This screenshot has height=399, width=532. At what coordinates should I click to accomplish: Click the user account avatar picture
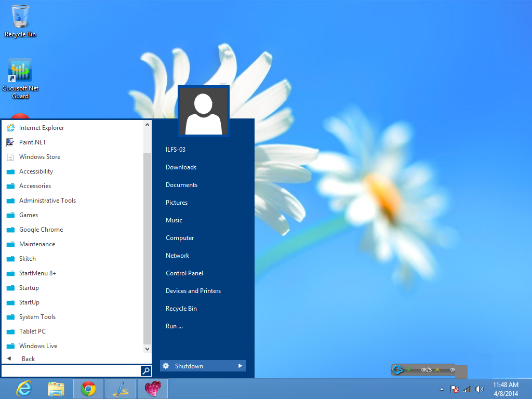pos(203,111)
